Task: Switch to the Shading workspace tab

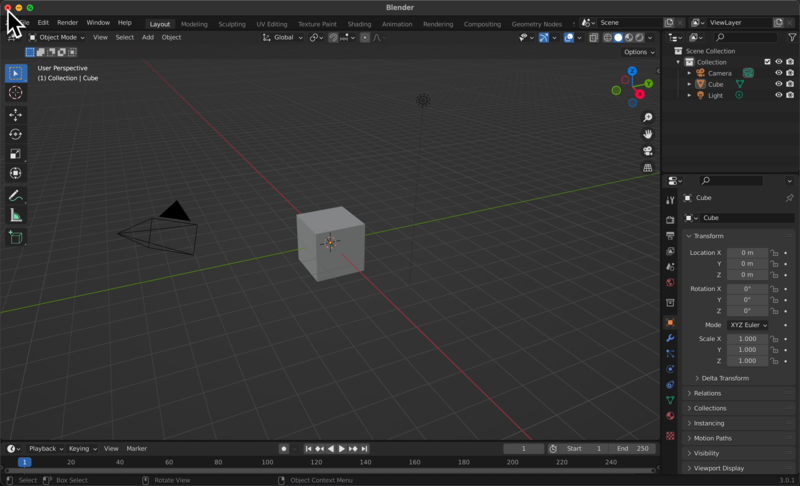Action: tap(359, 24)
